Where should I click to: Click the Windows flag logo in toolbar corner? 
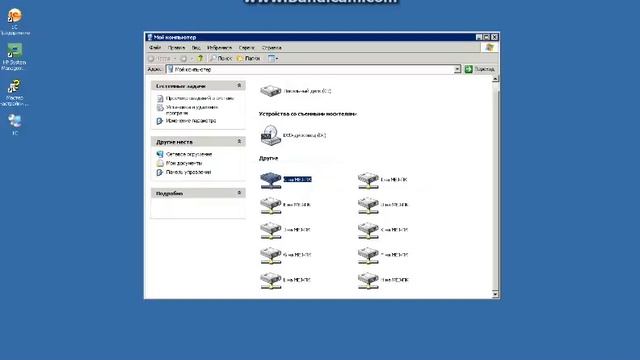[489, 47]
